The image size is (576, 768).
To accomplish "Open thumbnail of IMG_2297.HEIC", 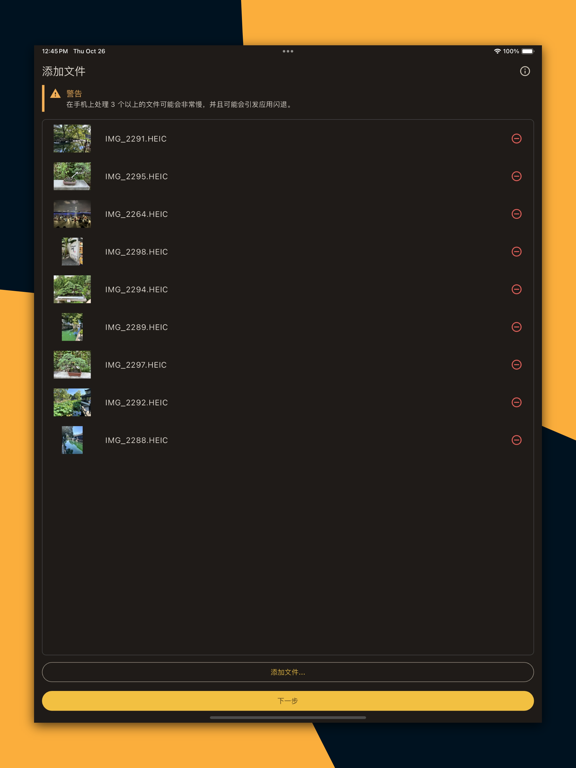I will [72, 364].
